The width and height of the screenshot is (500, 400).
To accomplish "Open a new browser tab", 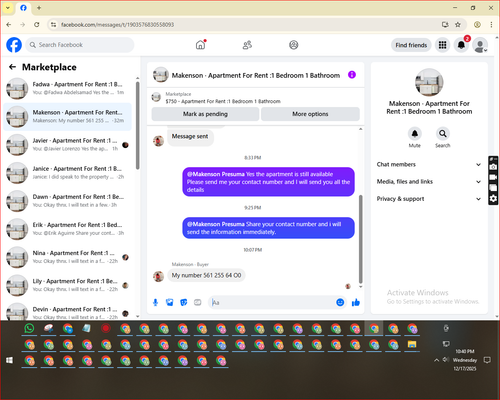I will [39, 8].
